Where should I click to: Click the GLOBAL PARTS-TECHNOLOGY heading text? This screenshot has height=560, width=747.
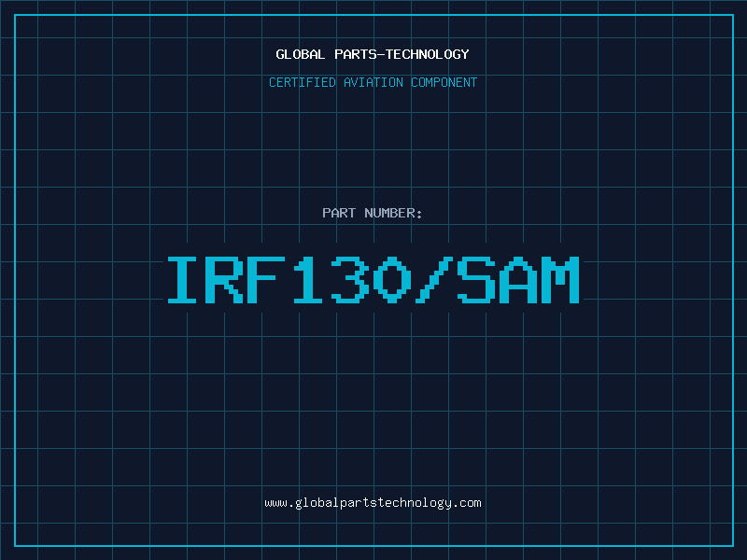tap(373, 54)
